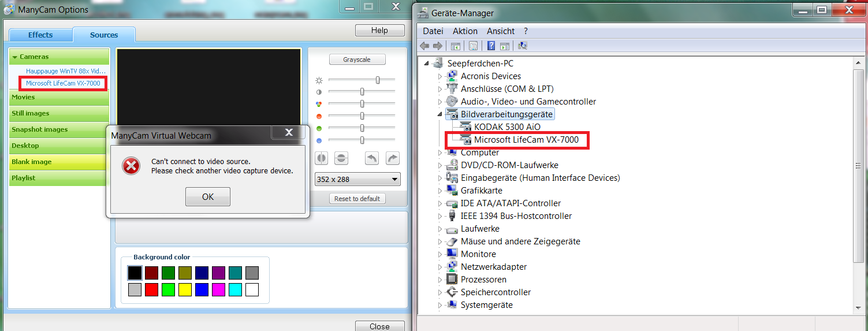Select Monitore category

478,254
